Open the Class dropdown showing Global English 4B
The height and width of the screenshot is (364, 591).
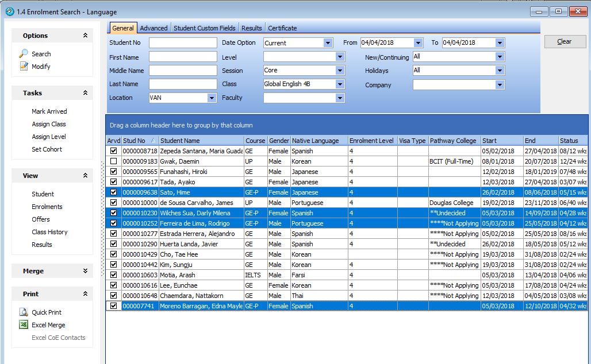tap(340, 84)
